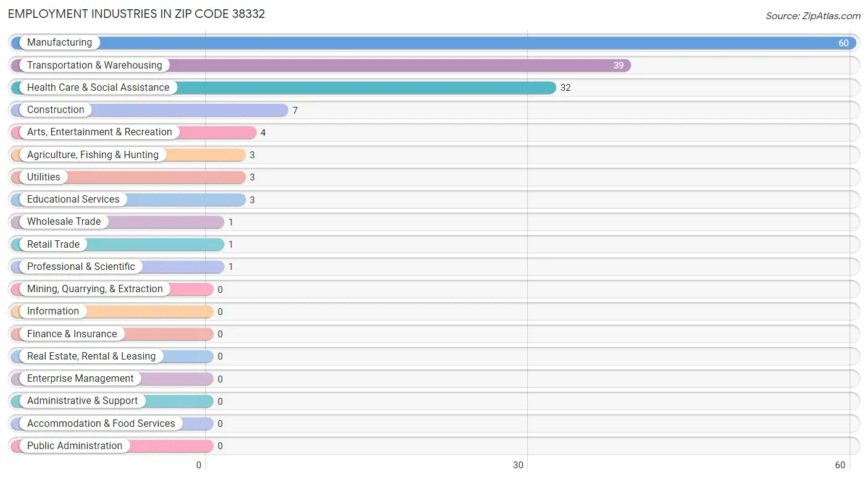Click the Public Administration value 0
This screenshot has width=868, height=480.
[x=220, y=446]
